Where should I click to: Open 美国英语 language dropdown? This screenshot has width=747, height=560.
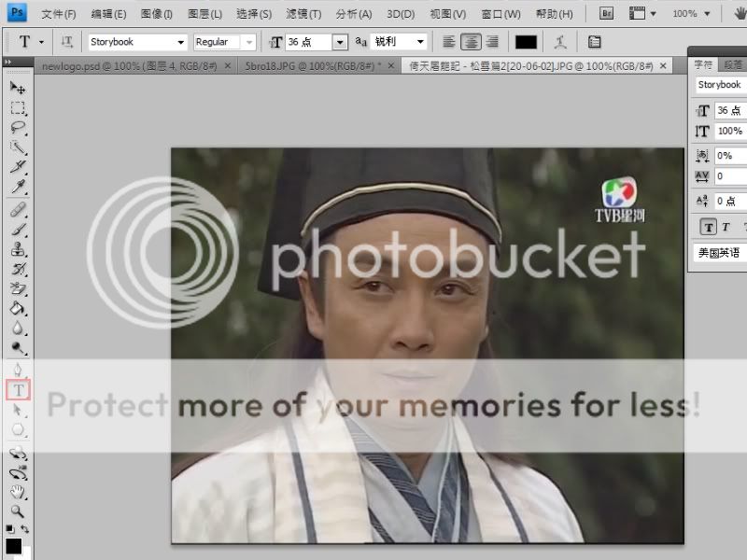[x=720, y=252]
